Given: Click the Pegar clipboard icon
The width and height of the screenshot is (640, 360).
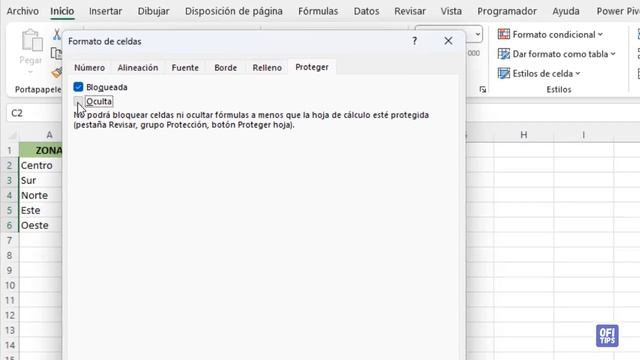Looking at the screenshot, I should (32, 40).
